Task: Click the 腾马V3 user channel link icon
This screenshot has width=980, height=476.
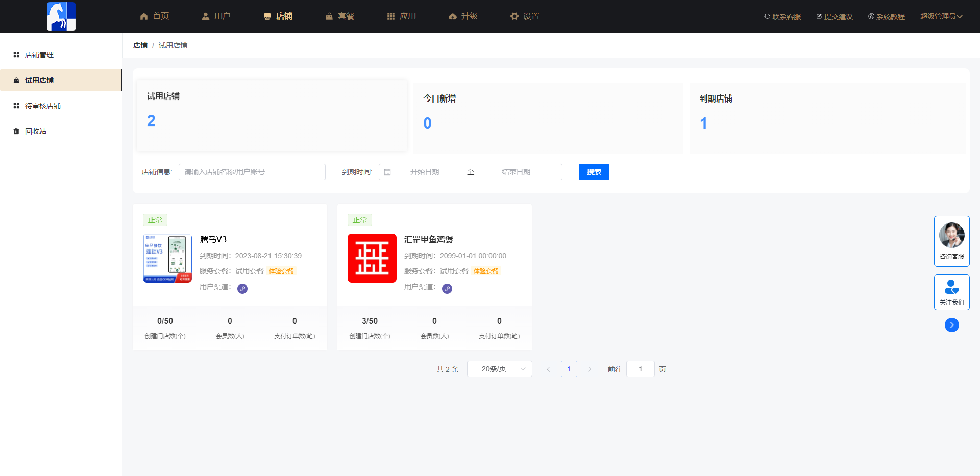Action: pos(242,289)
